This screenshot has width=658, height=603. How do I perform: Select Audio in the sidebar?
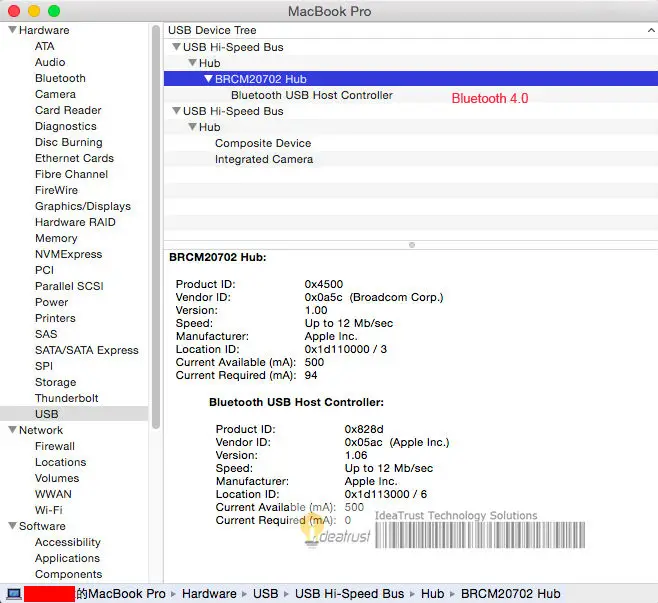point(50,62)
